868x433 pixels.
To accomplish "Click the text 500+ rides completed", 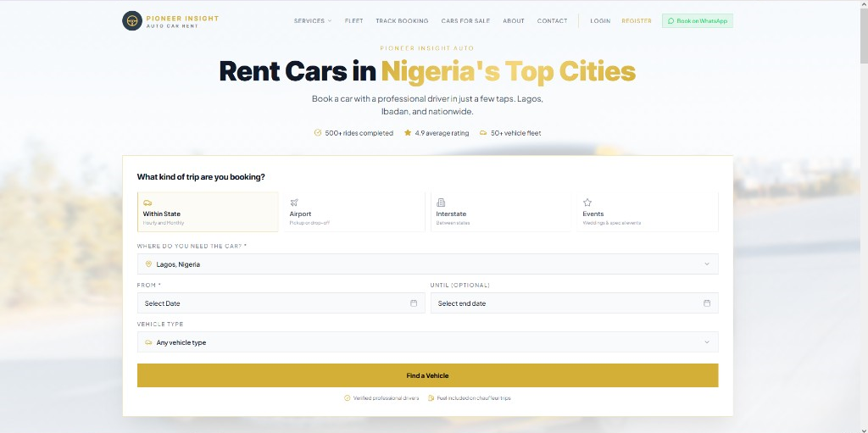I will [x=359, y=133].
